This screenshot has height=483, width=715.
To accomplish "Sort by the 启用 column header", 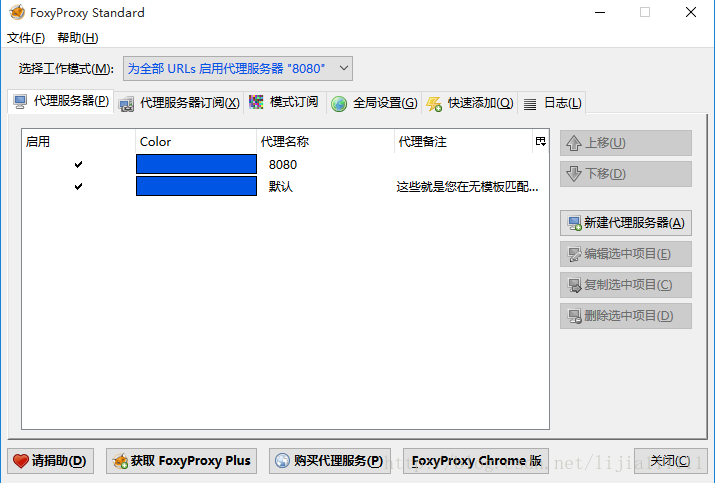I will click(x=78, y=141).
